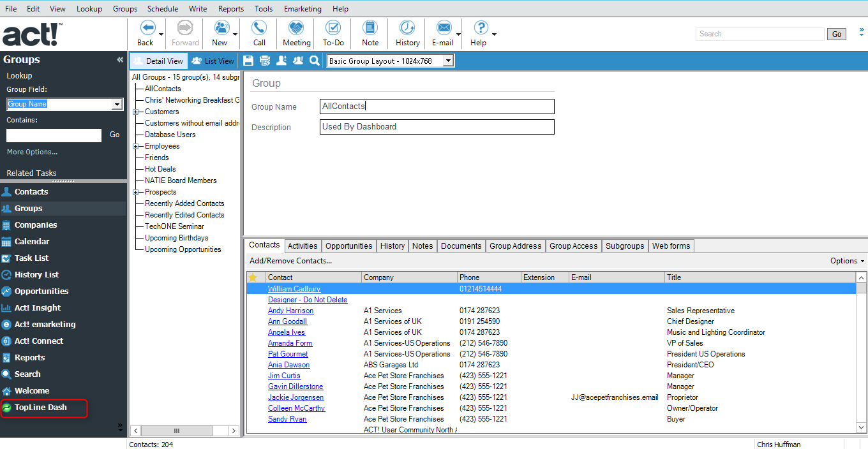Click the Search input field at top
Screen dimensions: 868x449
coord(760,34)
